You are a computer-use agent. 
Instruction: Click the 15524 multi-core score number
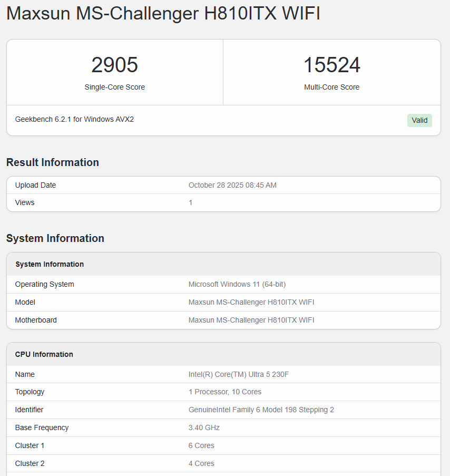331,65
